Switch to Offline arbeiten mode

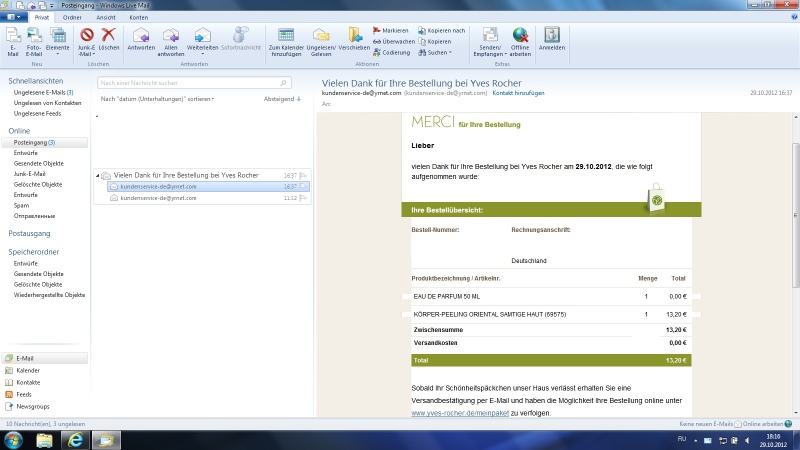point(520,42)
